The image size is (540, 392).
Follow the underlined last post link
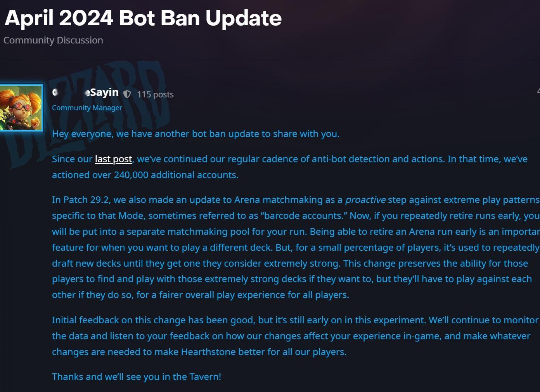113,159
